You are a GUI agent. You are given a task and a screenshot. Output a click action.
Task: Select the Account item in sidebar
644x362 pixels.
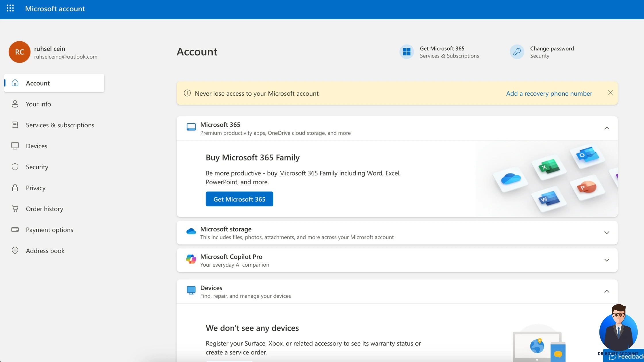54,83
